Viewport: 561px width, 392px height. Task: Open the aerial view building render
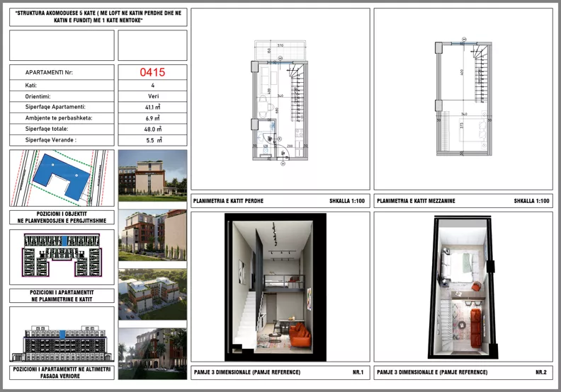pyautogui.click(x=152, y=294)
